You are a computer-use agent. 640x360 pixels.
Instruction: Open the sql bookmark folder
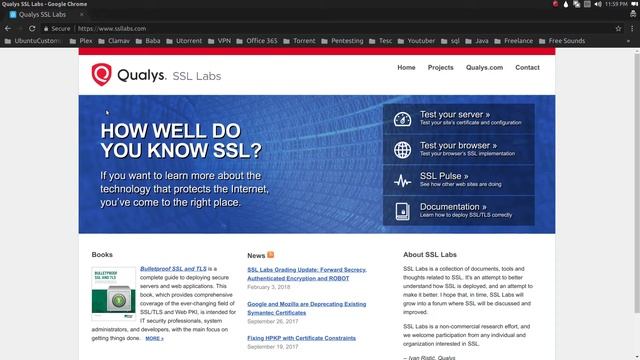point(450,41)
